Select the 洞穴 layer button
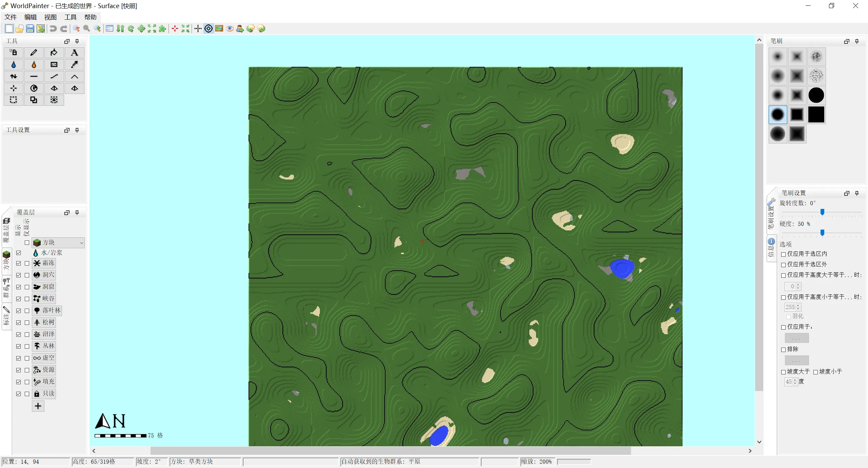This screenshot has width=868, height=468. click(x=44, y=275)
